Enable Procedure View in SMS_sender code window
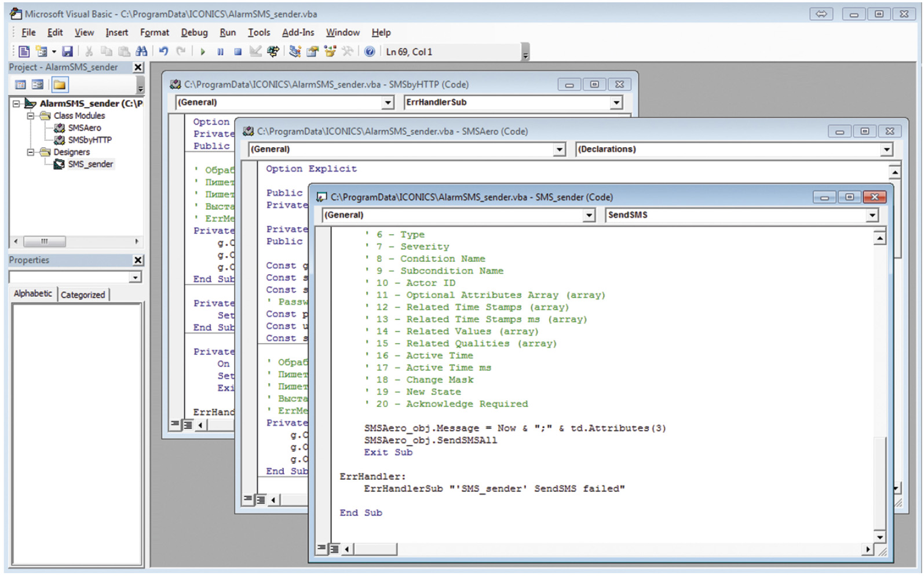The width and height of the screenshot is (924, 576). tap(322, 548)
